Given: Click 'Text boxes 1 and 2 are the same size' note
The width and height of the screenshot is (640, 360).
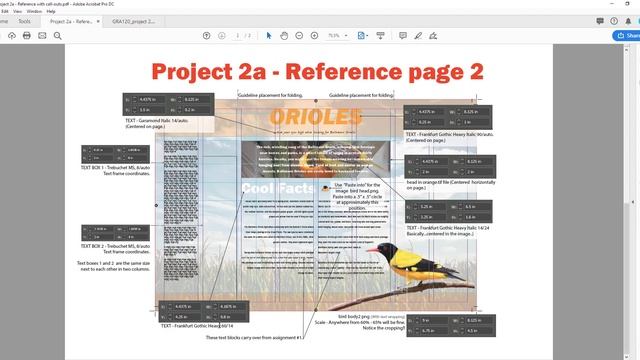Looking at the screenshot, I should 113,266.
